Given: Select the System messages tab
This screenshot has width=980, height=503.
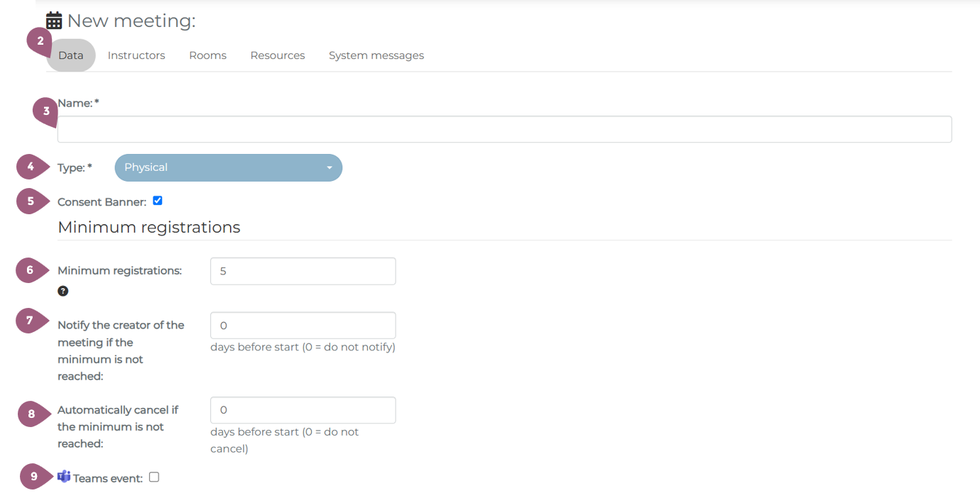Looking at the screenshot, I should (376, 55).
